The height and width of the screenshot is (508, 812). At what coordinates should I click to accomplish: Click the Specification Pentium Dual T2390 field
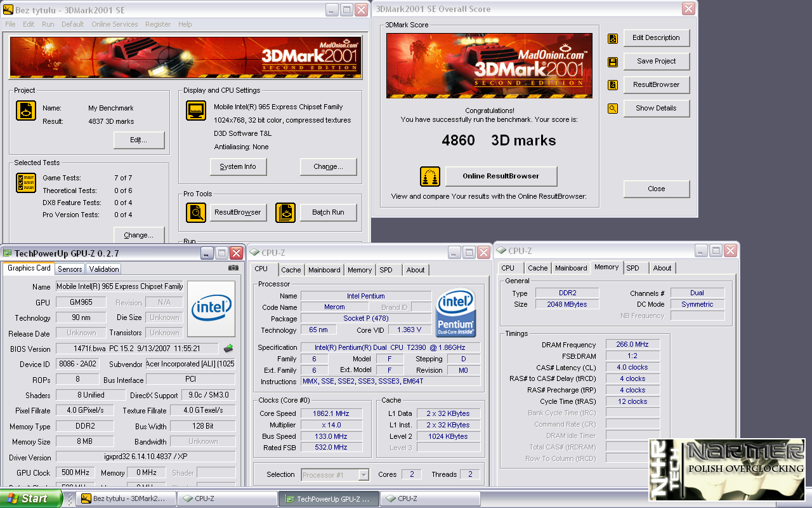[x=390, y=347]
